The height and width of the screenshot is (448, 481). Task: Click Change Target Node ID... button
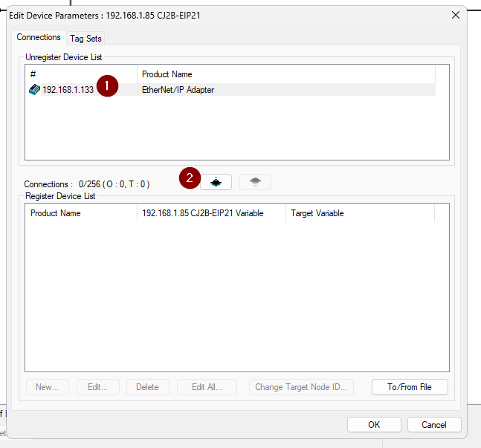(301, 387)
